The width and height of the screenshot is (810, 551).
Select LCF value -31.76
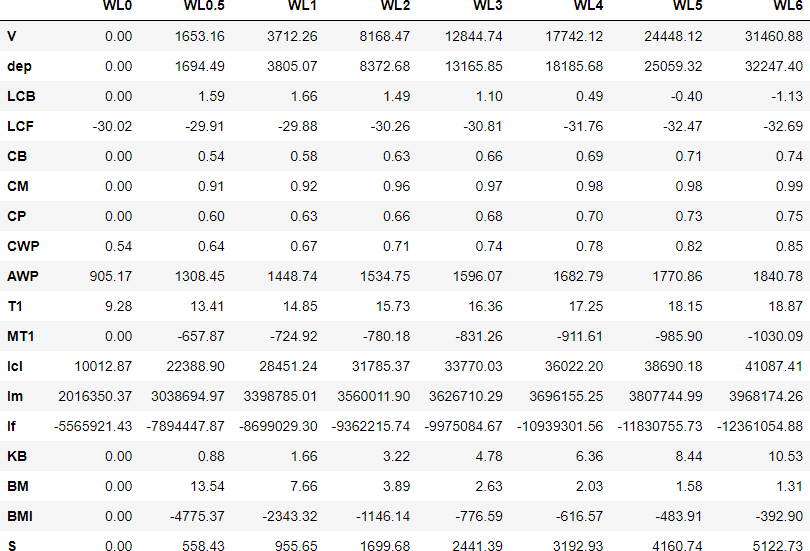pyautogui.click(x=583, y=126)
